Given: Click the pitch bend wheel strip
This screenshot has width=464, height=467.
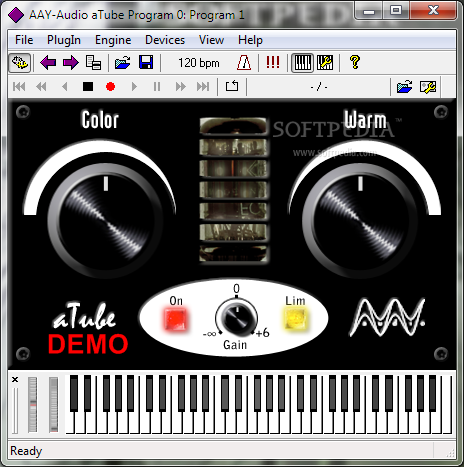Looking at the screenshot, I should click(33, 404).
